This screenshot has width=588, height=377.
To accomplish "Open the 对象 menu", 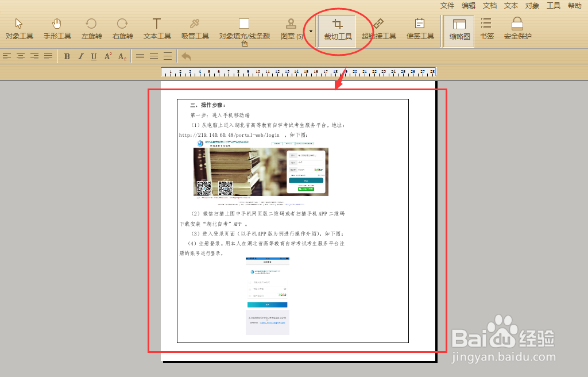I will point(532,6).
